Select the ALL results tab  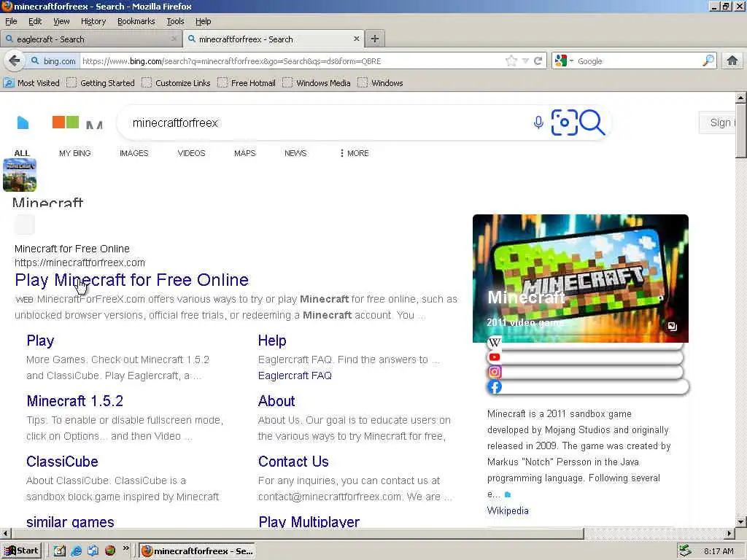(21, 153)
